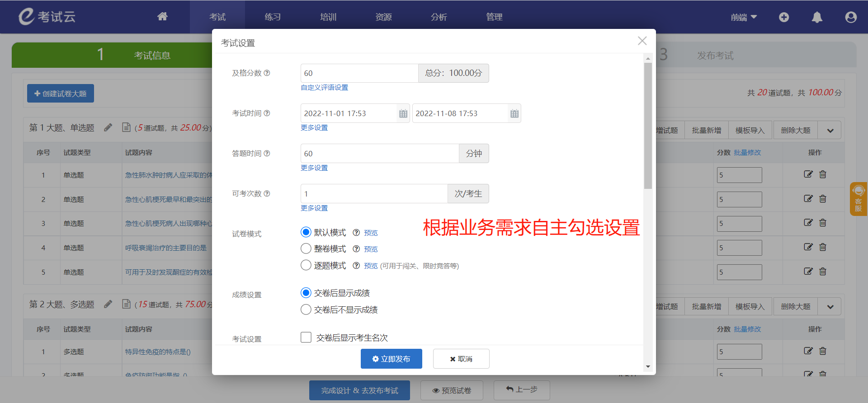Click document icon beside 第1大题

[127, 127]
